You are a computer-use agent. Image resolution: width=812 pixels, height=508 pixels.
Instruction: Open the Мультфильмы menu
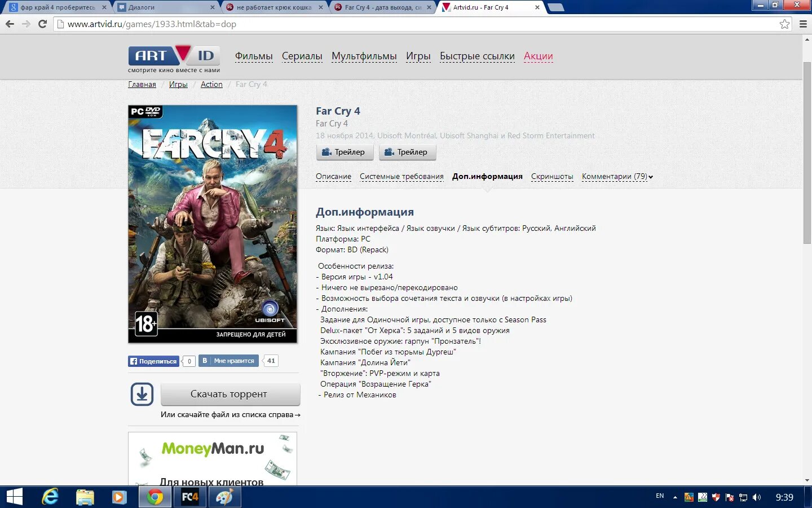tap(364, 56)
